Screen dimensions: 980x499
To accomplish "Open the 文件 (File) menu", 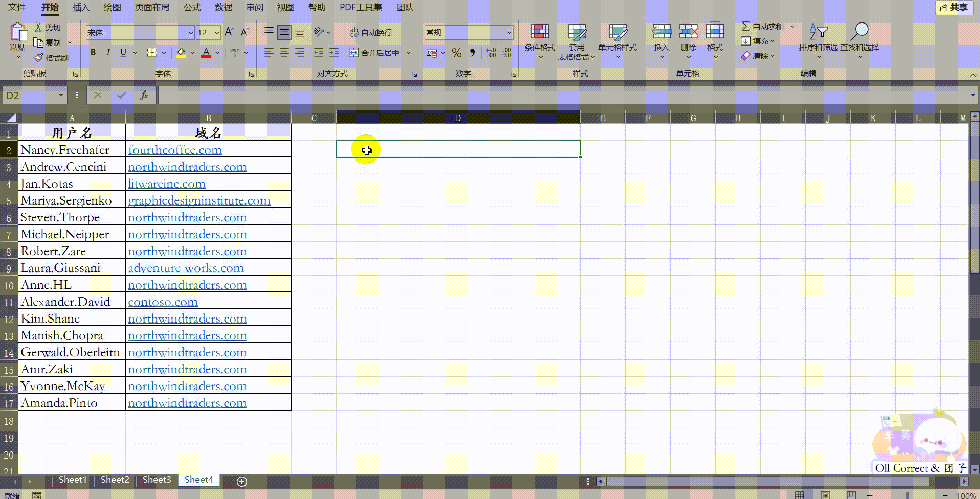I will pos(16,7).
